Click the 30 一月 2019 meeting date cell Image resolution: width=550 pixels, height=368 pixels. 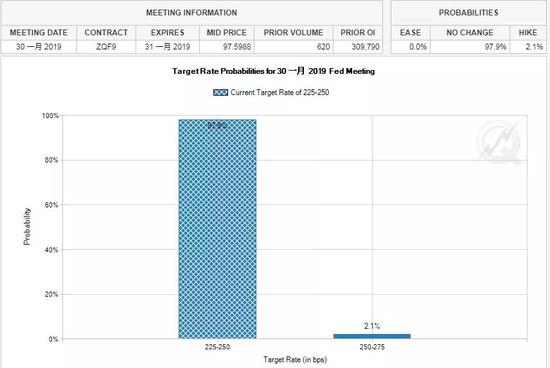pos(39,47)
